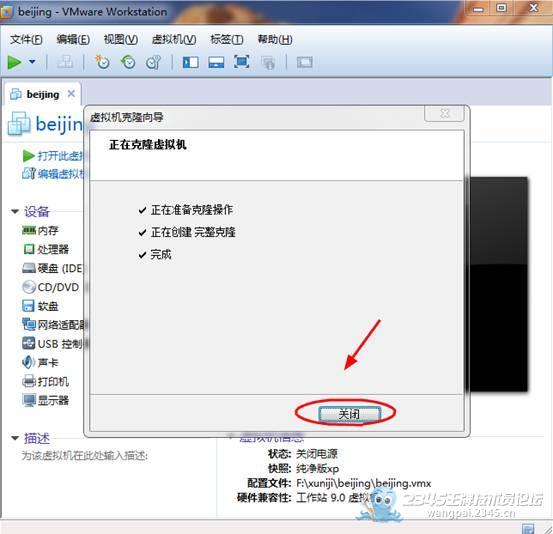The image size is (553, 534).
Task: Click the take snapshot toolbar icon
Action: pos(102,62)
